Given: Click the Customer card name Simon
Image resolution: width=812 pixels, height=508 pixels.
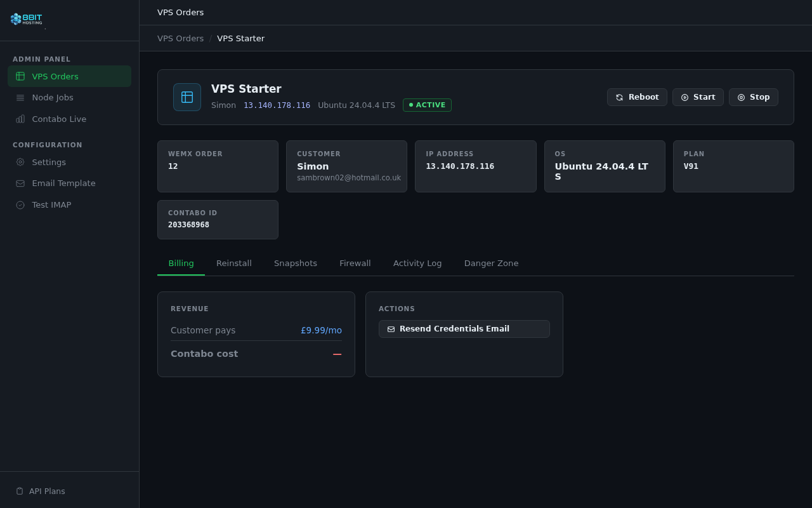Looking at the screenshot, I should (313, 166).
